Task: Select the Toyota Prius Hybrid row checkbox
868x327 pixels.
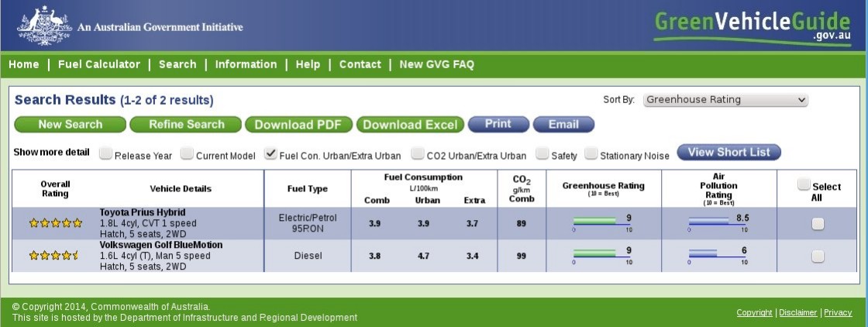Action: coord(818,223)
